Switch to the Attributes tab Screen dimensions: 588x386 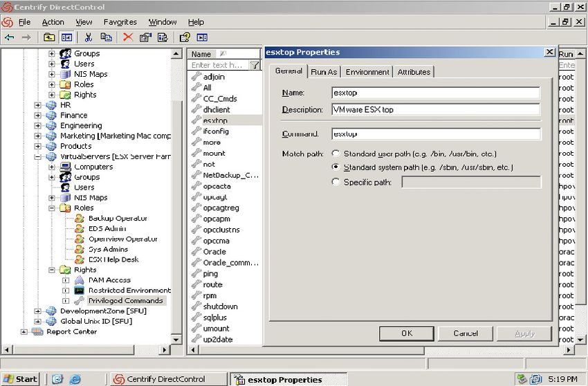click(414, 72)
